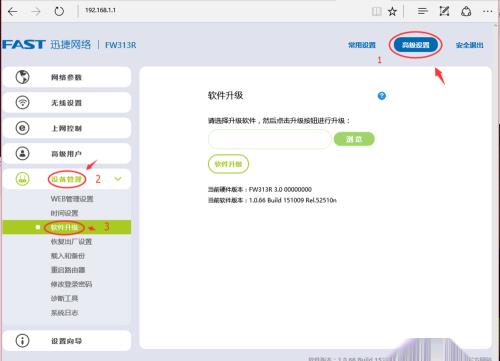Open the web note pencil icon
The height and width of the screenshot is (361, 500).
pyautogui.click(x=444, y=11)
